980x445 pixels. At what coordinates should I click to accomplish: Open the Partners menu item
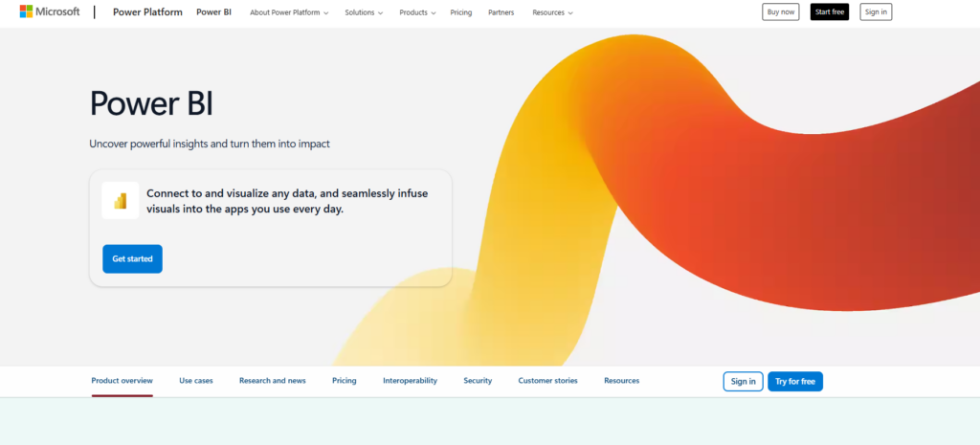point(501,12)
